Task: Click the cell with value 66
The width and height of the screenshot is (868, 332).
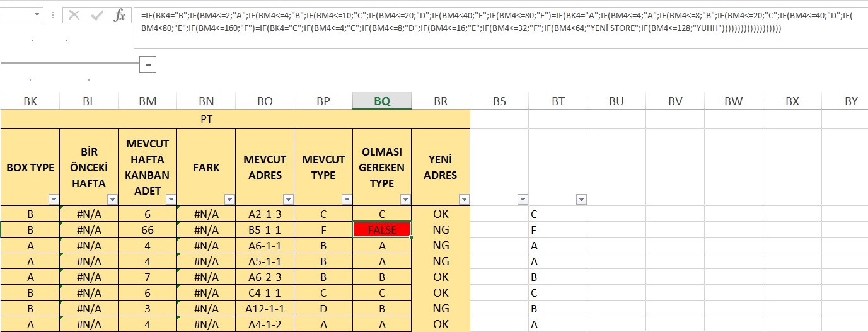Action: coord(148,230)
